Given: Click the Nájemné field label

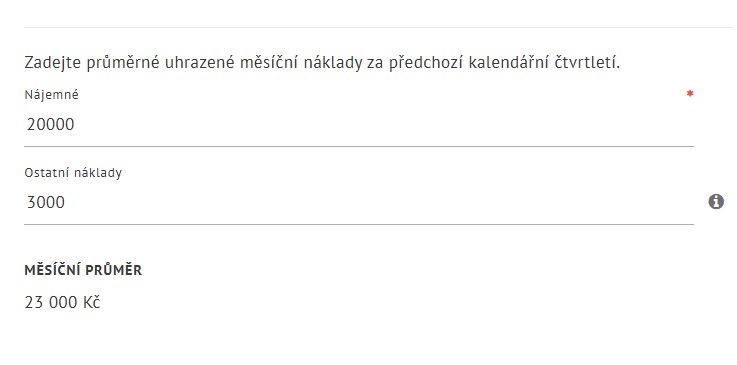Looking at the screenshot, I should tap(52, 95).
